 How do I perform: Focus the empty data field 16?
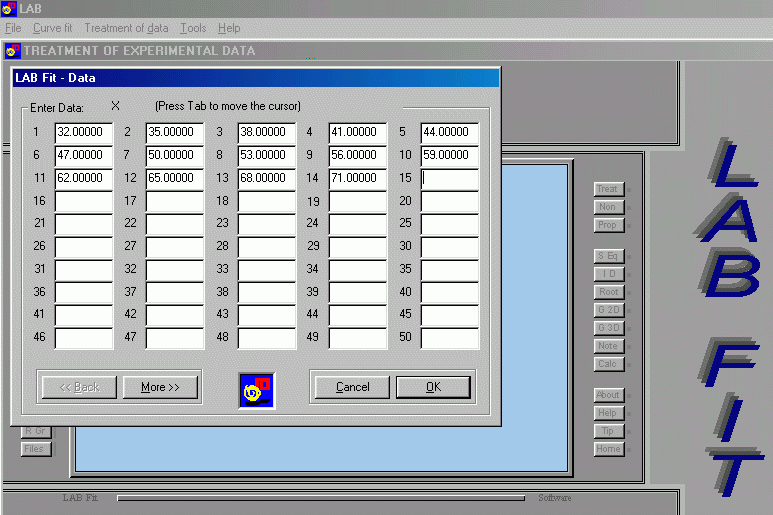(84, 202)
